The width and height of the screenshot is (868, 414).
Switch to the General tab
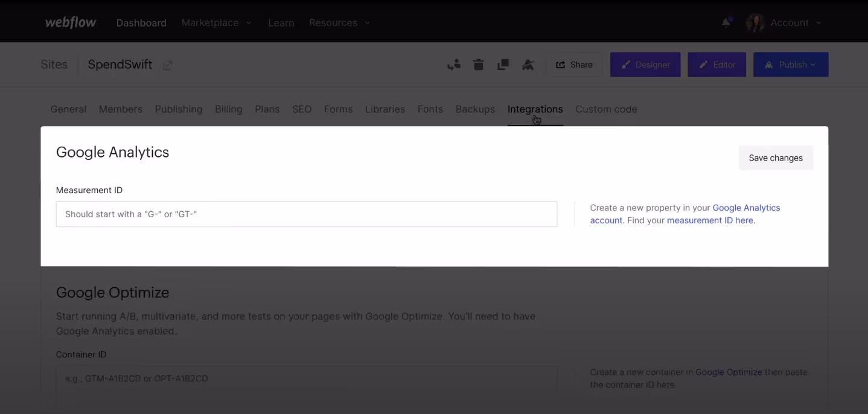(68, 109)
